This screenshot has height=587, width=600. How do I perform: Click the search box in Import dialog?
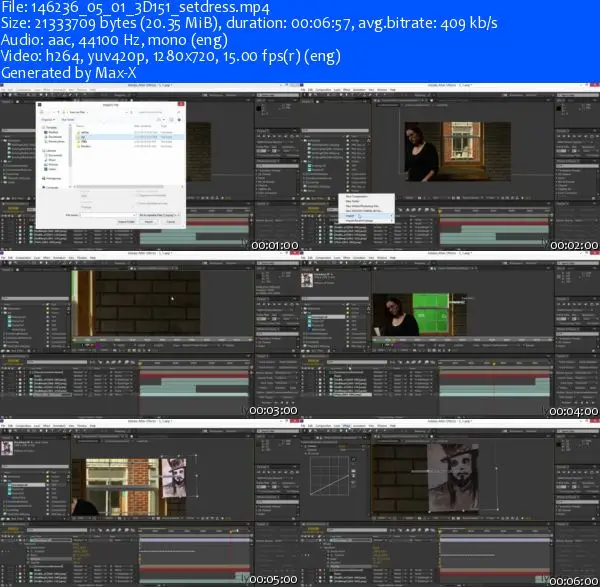click(x=158, y=112)
